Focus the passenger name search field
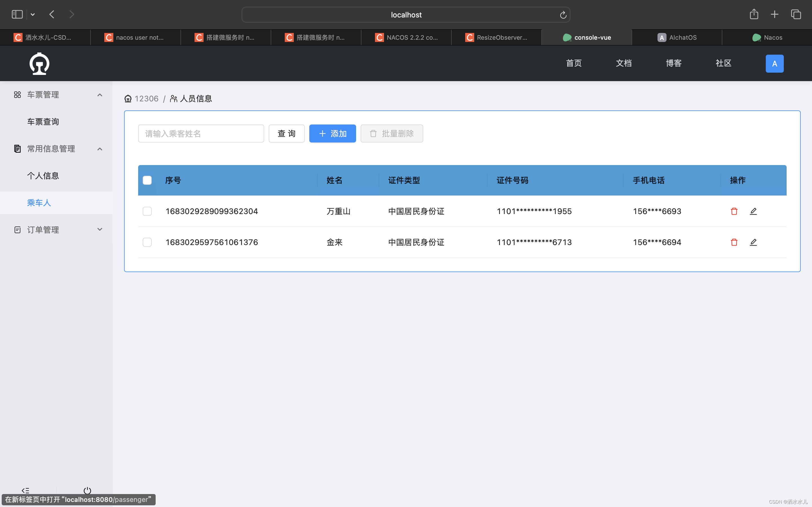 [x=201, y=134]
